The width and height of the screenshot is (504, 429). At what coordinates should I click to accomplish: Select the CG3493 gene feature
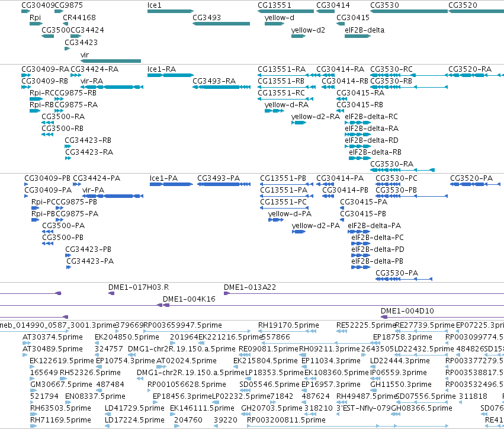221,24
